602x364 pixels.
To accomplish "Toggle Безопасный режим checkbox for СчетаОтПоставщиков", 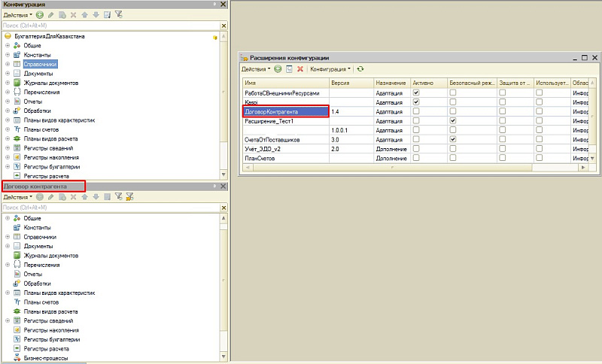I will (x=453, y=140).
